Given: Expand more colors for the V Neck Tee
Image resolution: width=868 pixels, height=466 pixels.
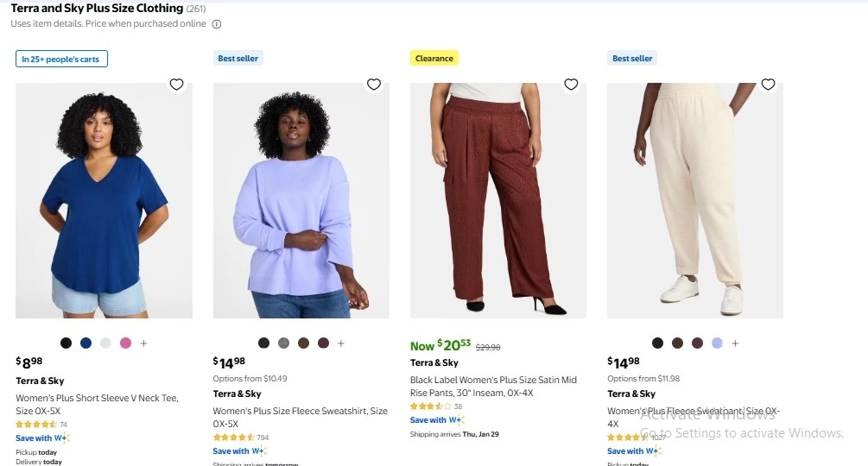Looking at the screenshot, I should click(144, 343).
